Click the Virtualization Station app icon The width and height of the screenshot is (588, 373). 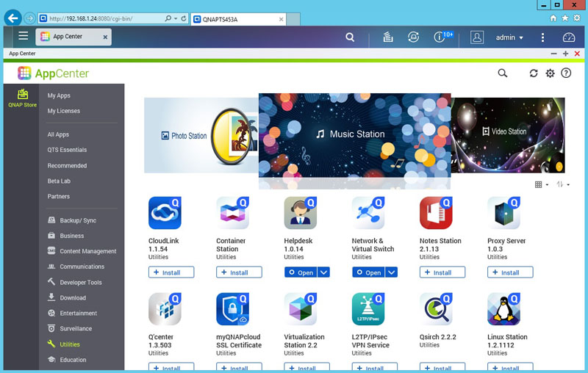301,309
